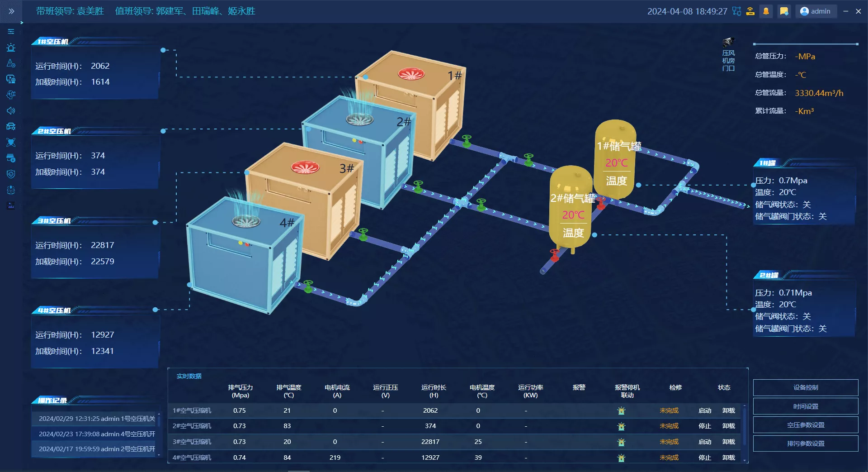Open the video monitoring camera sidebar icon
The width and height of the screenshot is (868, 472).
(11, 79)
